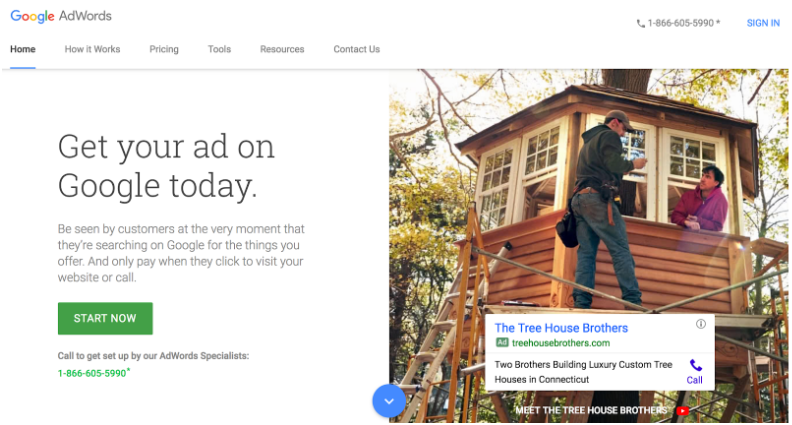Open the How it Works tab

click(92, 49)
